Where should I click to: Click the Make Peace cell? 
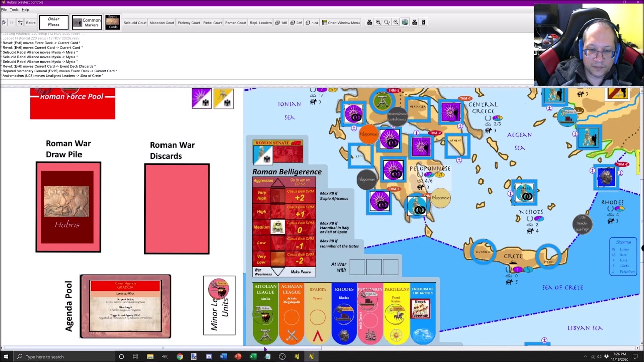tap(301, 272)
